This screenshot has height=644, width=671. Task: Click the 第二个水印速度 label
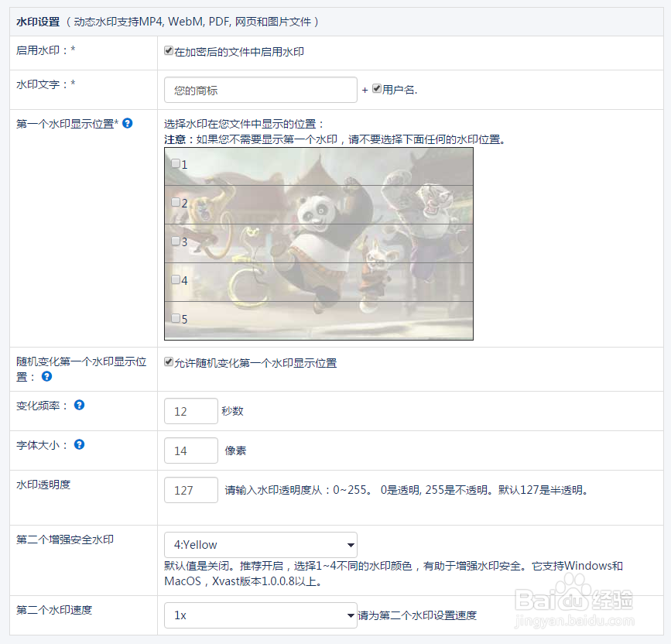click(54, 610)
